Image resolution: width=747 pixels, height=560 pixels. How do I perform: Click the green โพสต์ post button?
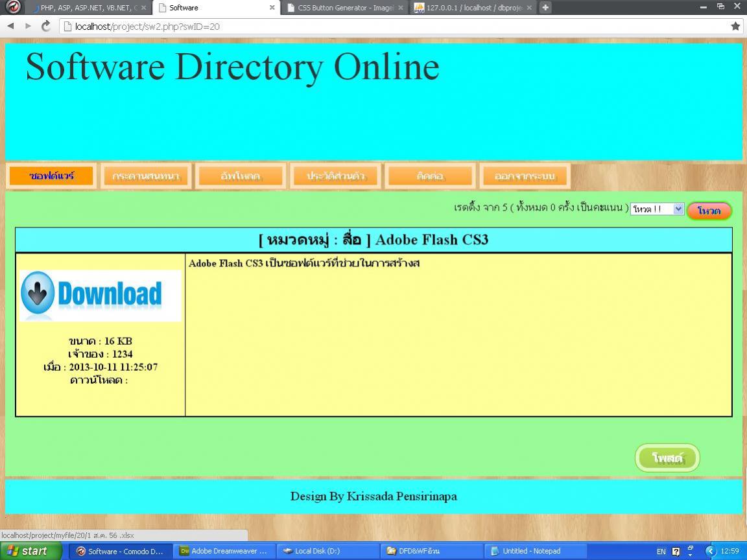pyautogui.click(x=667, y=458)
